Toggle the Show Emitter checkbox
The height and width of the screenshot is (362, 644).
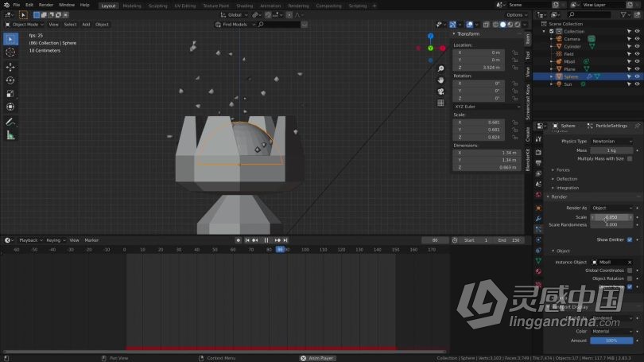[x=630, y=239]
